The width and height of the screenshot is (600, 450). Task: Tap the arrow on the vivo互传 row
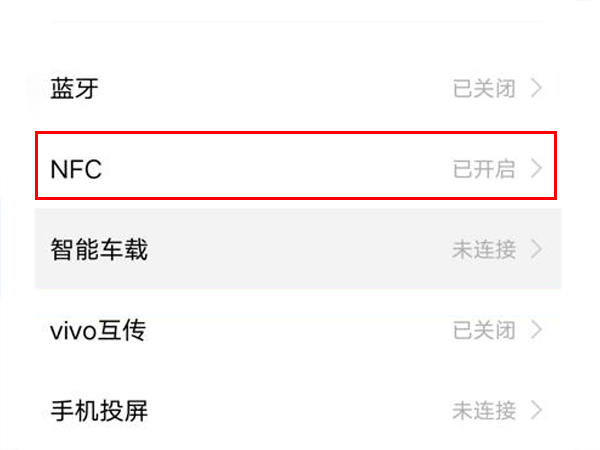point(537,329)
